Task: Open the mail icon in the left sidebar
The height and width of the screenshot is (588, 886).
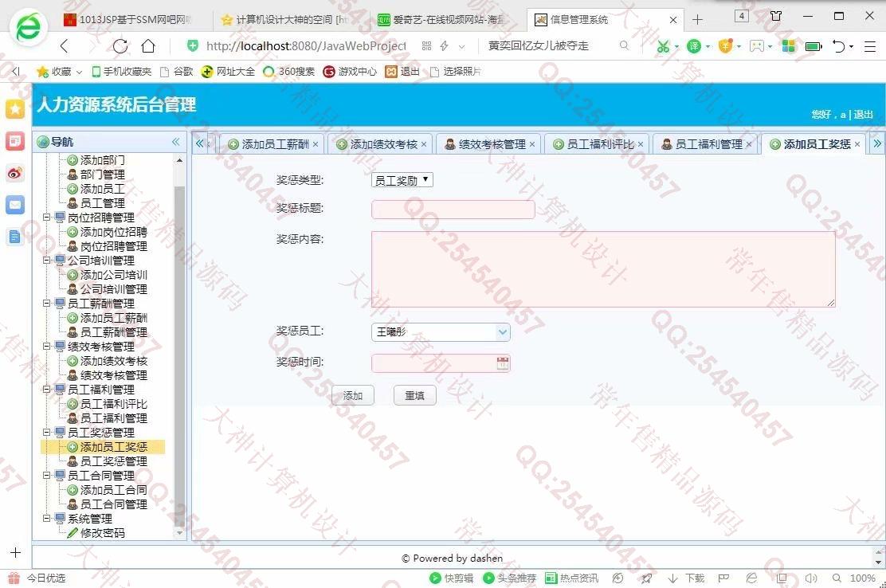Action: (x=14, y=205)
